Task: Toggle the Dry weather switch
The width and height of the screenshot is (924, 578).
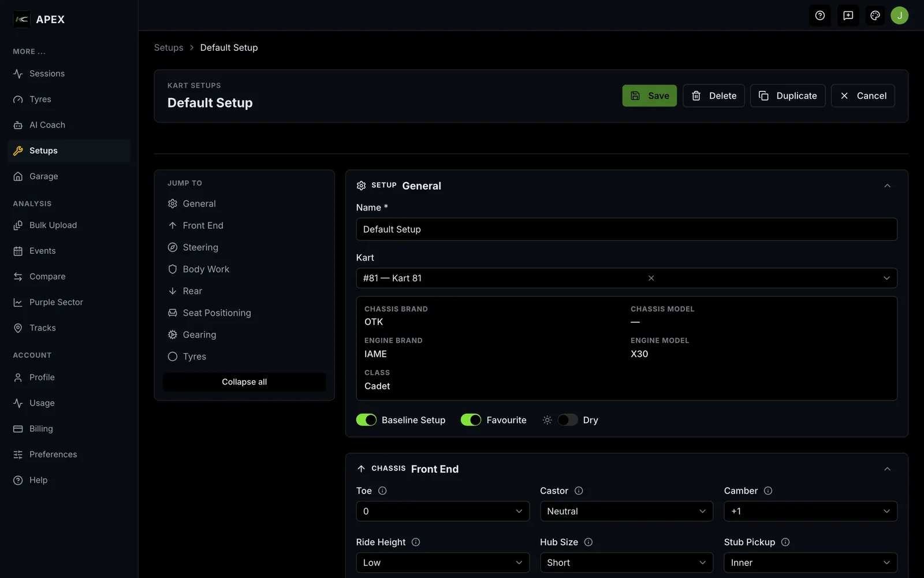Action: tap(567, 420)
